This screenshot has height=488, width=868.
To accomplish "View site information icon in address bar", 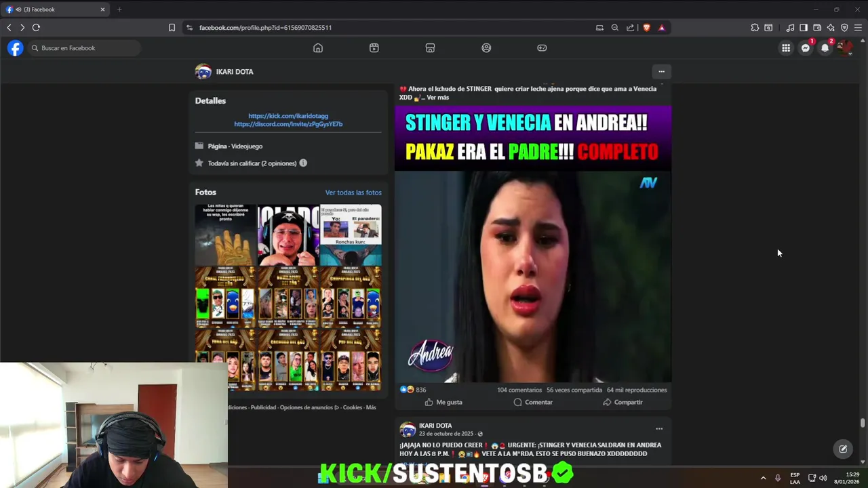I will [x=190, y=28].
